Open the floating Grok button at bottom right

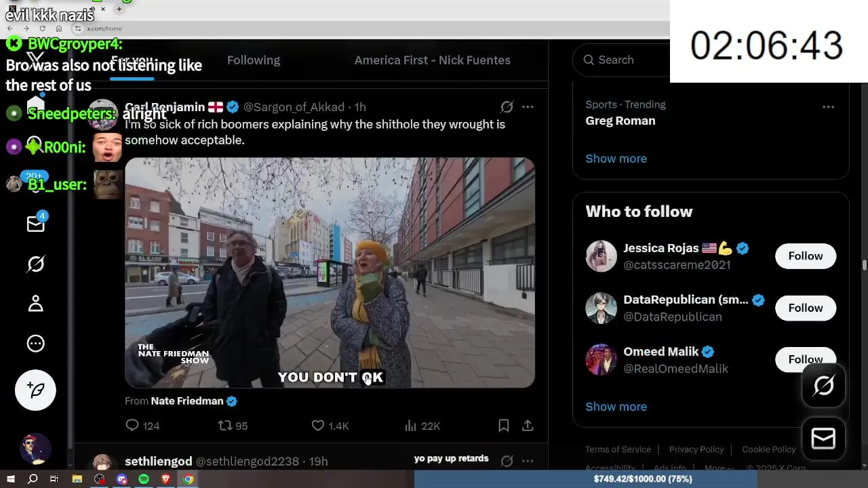[823, 386]
